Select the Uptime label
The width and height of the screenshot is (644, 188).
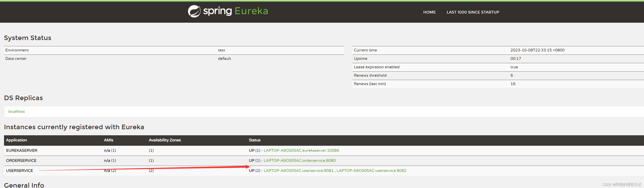pos(361,59)
